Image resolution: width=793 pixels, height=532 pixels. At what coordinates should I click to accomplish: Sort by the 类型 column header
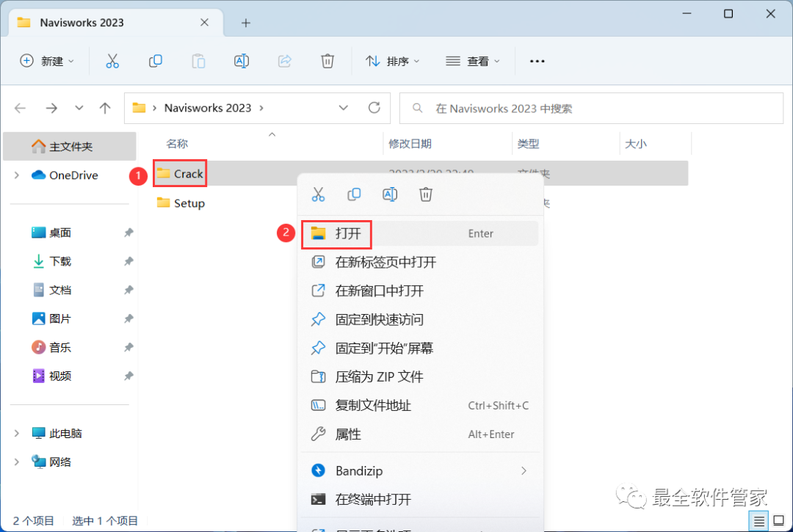tap(528, 144)
